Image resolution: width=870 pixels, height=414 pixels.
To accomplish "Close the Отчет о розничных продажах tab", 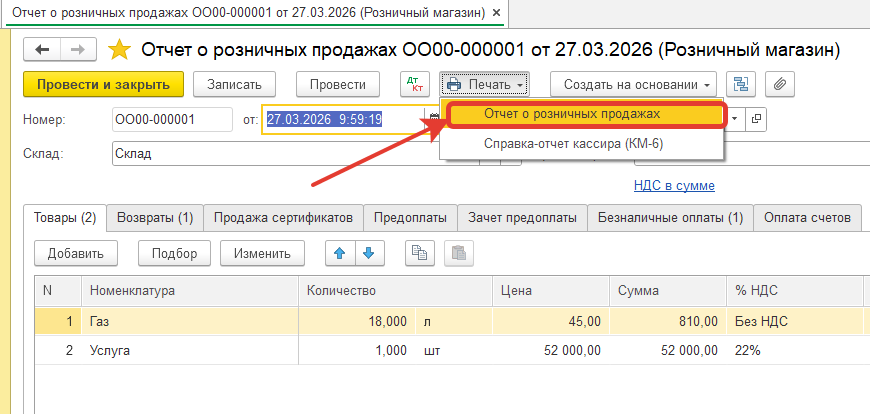I will [x=496, y=12].
